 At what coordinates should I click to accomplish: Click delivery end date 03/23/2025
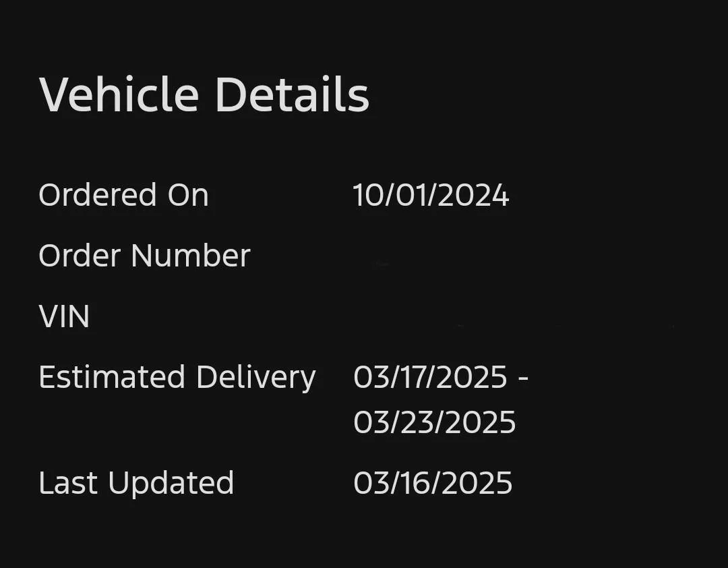pyautogui.click(x=434, y=422)
